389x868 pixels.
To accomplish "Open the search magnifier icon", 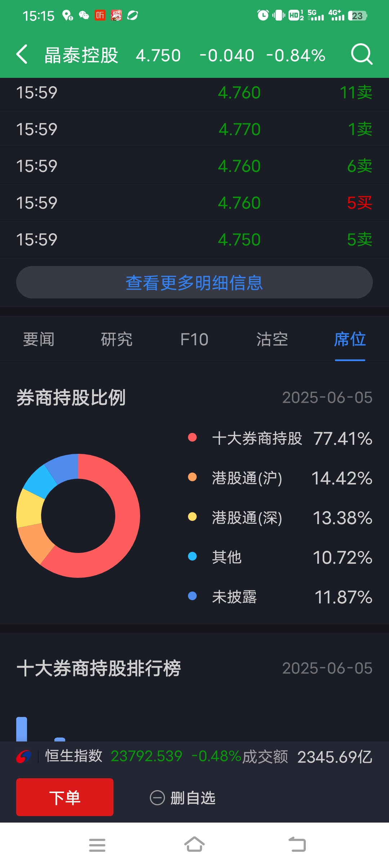I will (x=362, y=54).
